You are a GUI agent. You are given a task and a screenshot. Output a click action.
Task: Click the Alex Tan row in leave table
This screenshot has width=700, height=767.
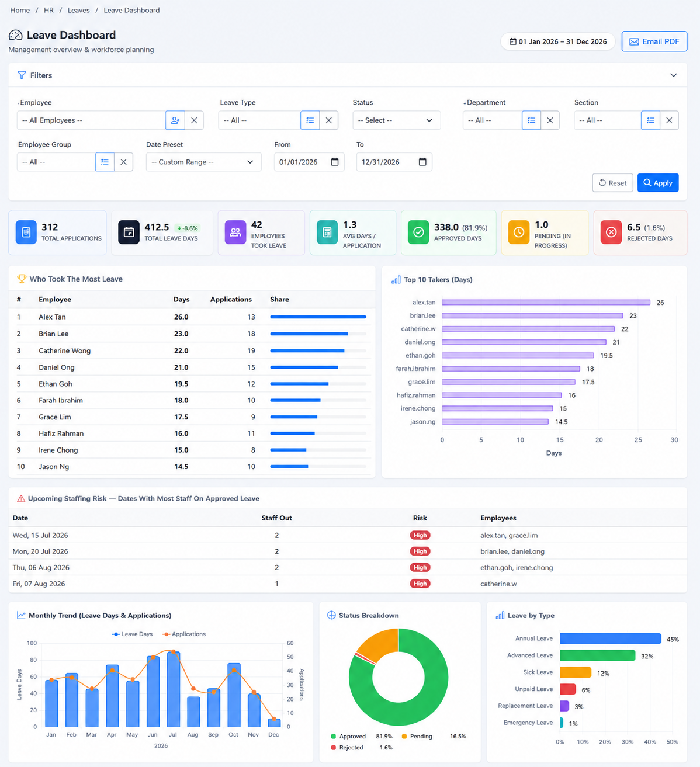(x=192, y=317)
